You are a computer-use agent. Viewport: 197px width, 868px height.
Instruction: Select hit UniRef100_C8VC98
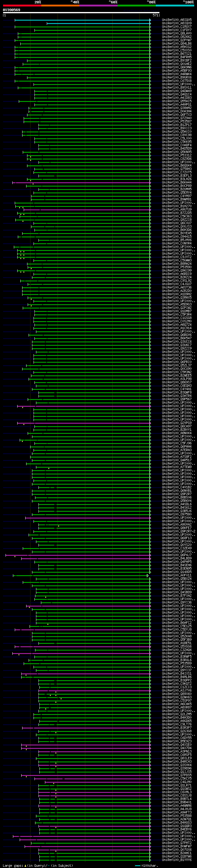click(177, 135)
